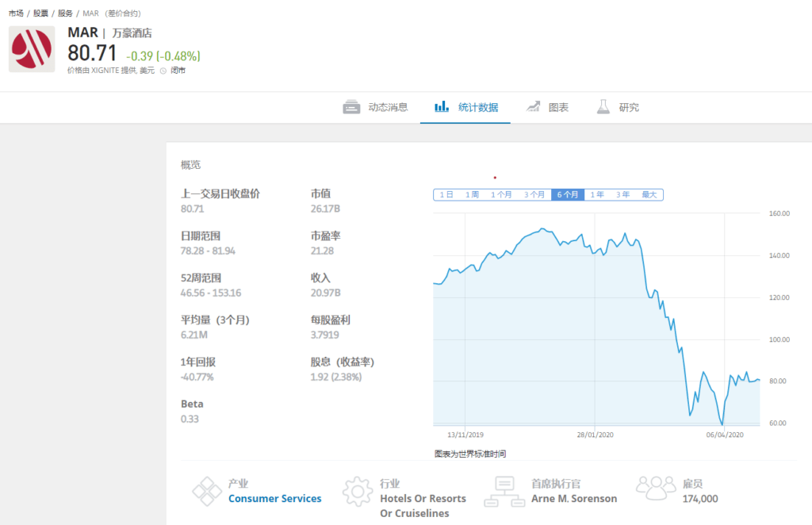This screenshot has width=812, height=525.
Task: Click the org chart 首席执行官 icon
Action: 504,492
